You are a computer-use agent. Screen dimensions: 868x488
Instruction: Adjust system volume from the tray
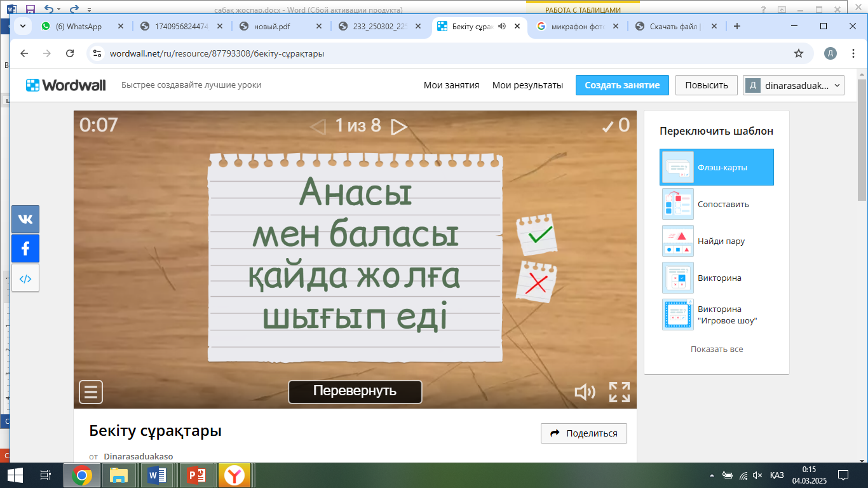757,475
